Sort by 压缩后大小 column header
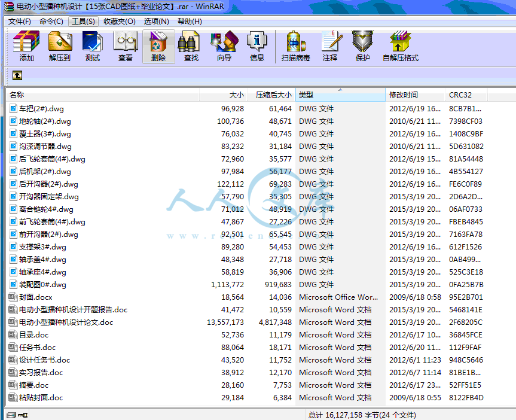Screen dimensions: 516x420 tap(271, 95)
